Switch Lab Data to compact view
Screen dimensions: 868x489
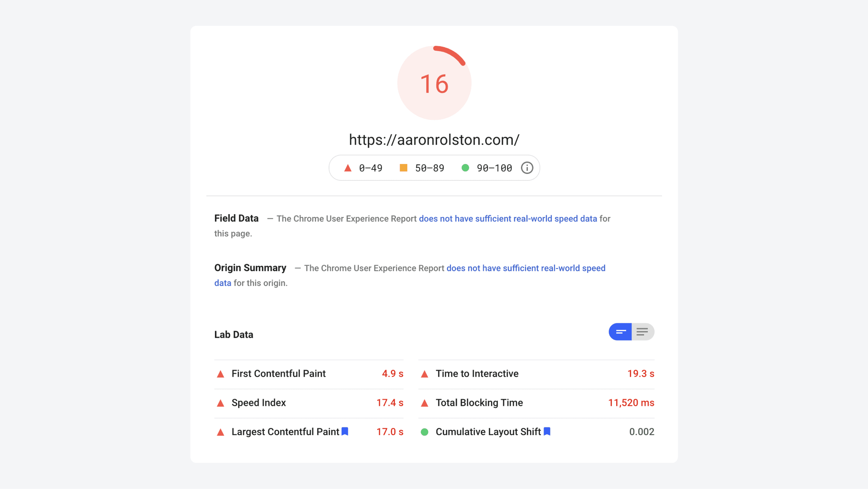(x=620, y=332)
